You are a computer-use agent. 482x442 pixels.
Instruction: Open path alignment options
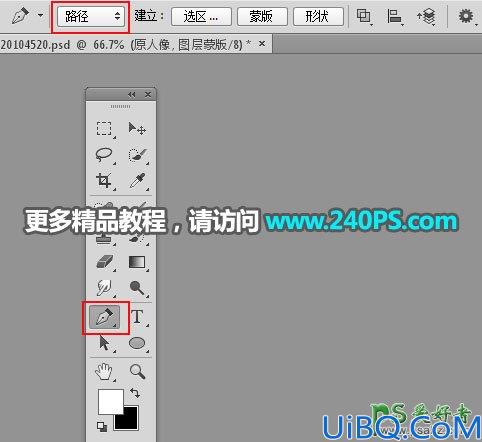(395, 16)
